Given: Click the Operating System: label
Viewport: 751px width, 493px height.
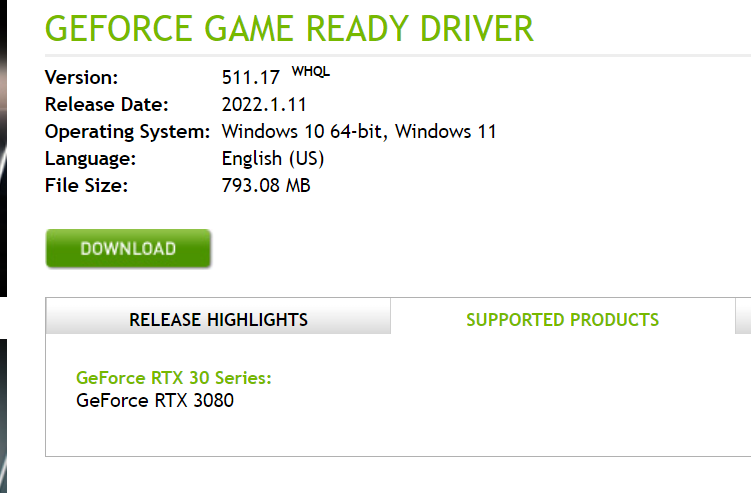Looking at the screenshot, I should [x=127, y=132].
